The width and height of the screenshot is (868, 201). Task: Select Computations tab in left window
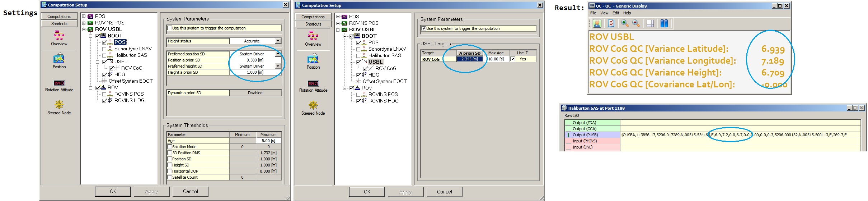(59, 17)
